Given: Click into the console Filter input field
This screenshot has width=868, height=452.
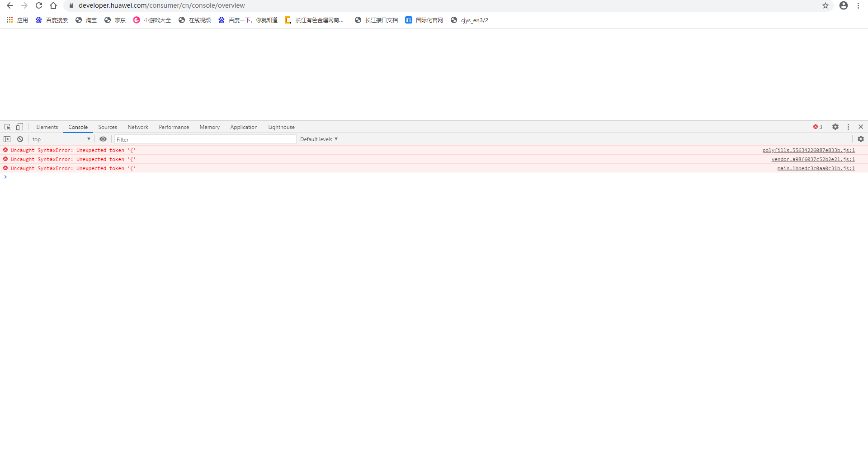Looking at the screenshot, I should tap(205, 139).
